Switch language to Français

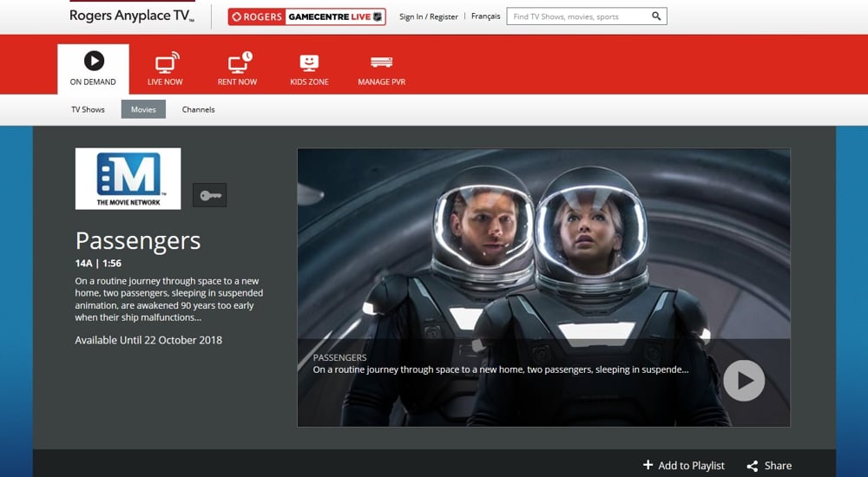tap(485, 16)
